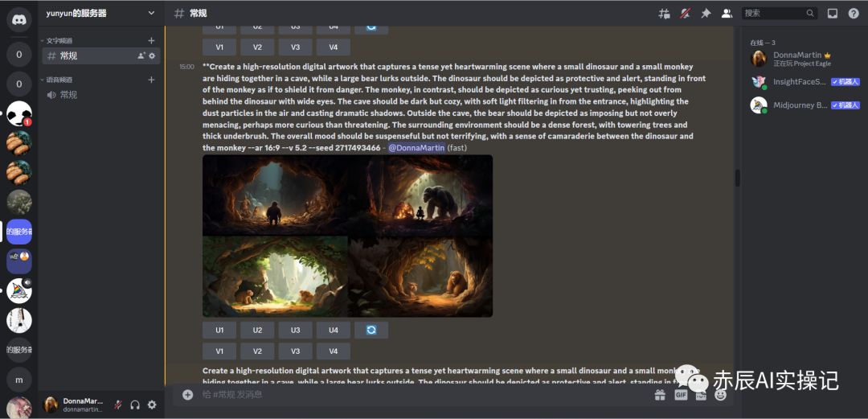Image resolution: width=868 pixels, height=419 pixels.
Task: Open the inbox icon in top bar
Action: (x=832, y=14)
